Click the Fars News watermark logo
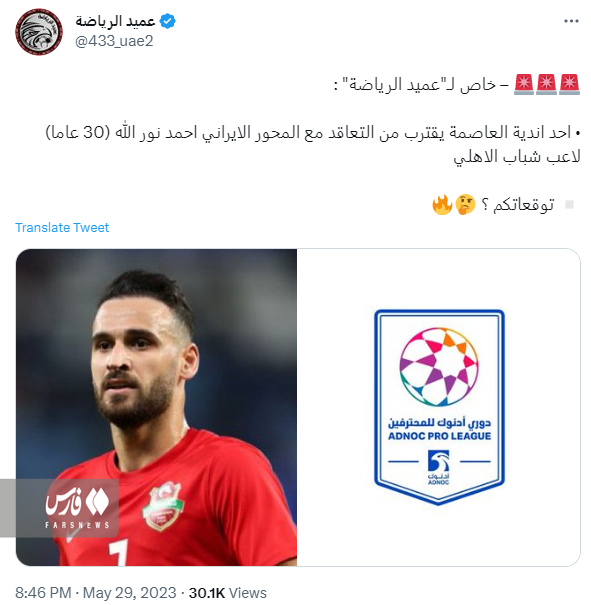 [x=77, y=508]
